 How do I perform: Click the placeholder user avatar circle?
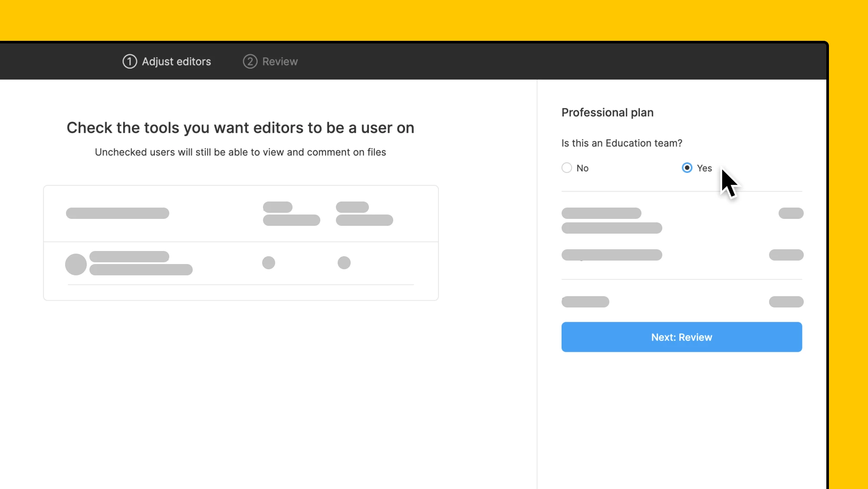[76, 264]
